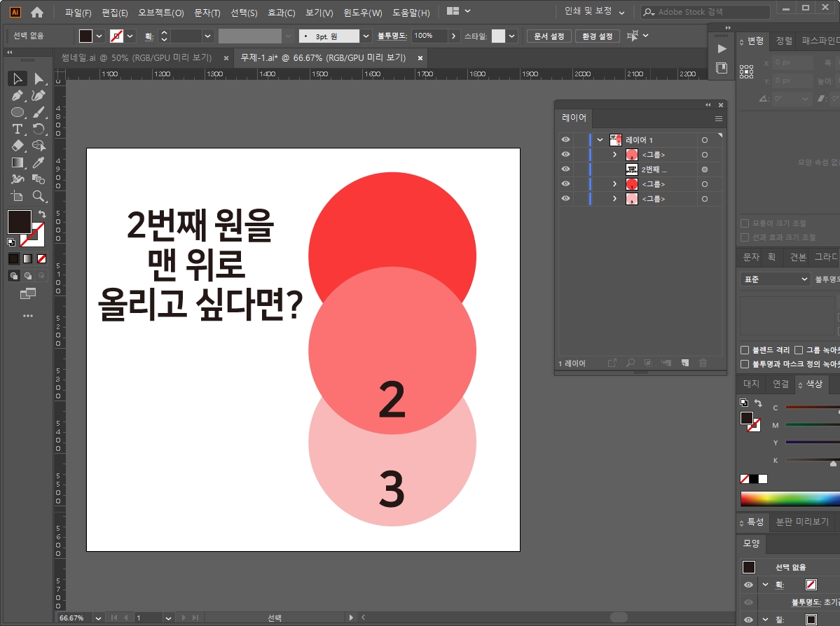Open the Layers panel hamburger menu
This screenshot has width=840, height=626.
(x=718, y=118)
